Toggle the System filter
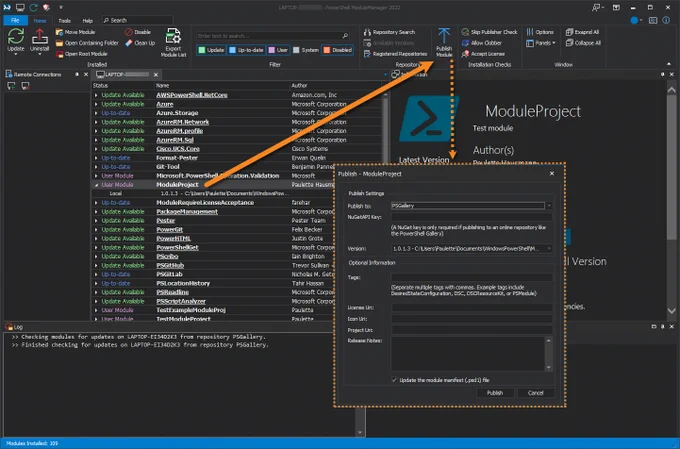 pyautogui.click(x=306, y=50)
